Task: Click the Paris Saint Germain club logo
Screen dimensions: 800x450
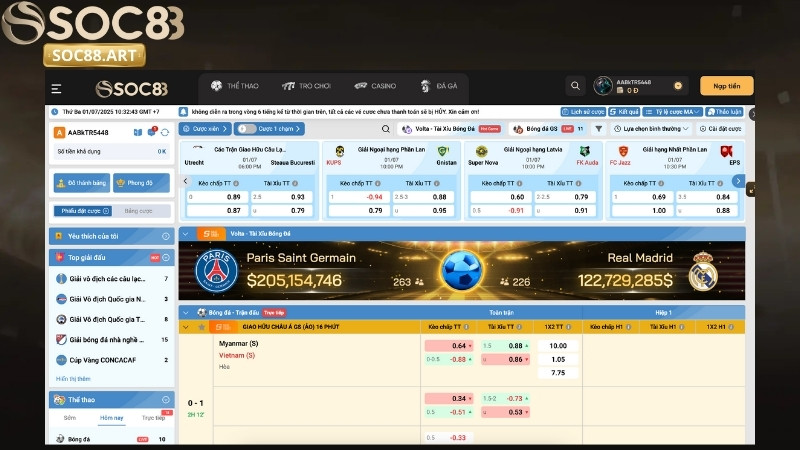Action: coord(217,271)
